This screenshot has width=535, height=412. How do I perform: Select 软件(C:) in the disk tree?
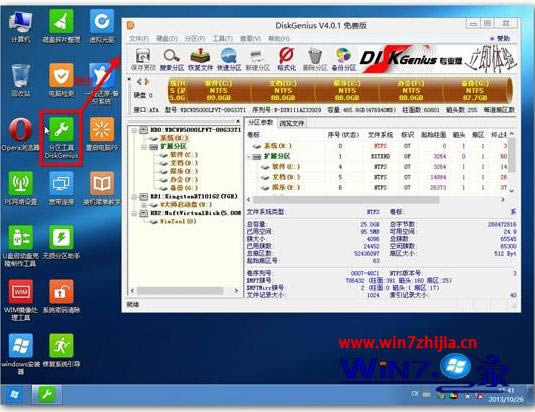184,155
